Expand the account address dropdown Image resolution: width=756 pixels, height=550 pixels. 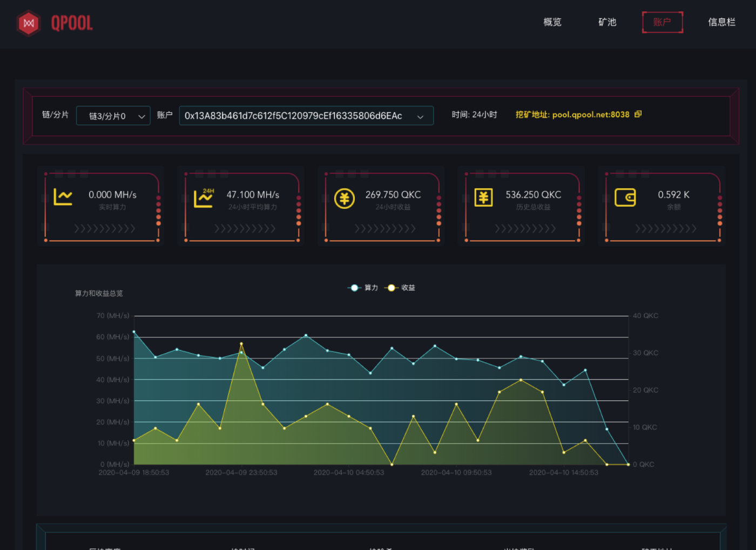click(x=306, y=116)
